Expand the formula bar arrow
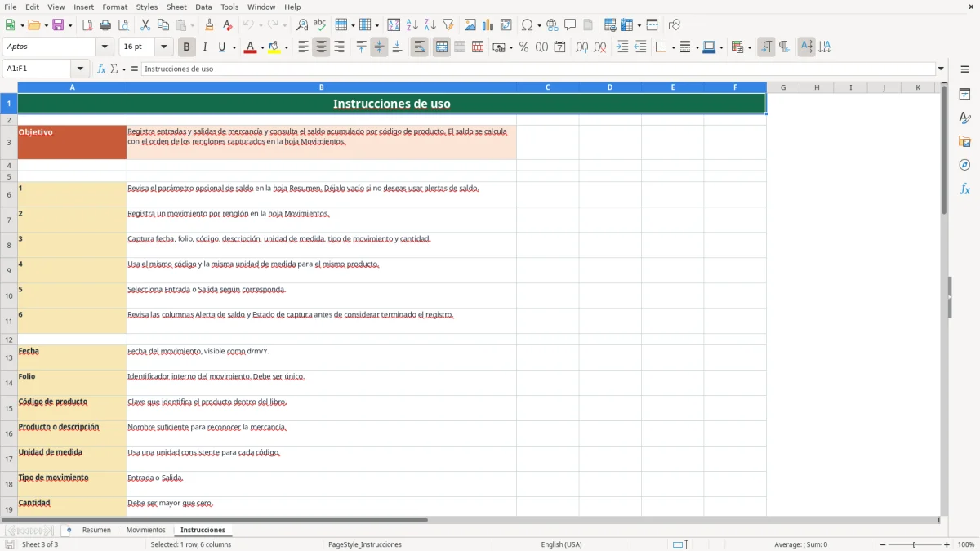Viewport: 980px width, 551px height. [941, 69]
